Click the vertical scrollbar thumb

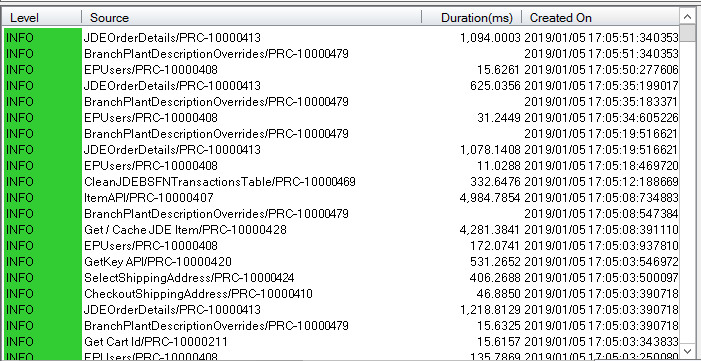[x=687, y=33]
